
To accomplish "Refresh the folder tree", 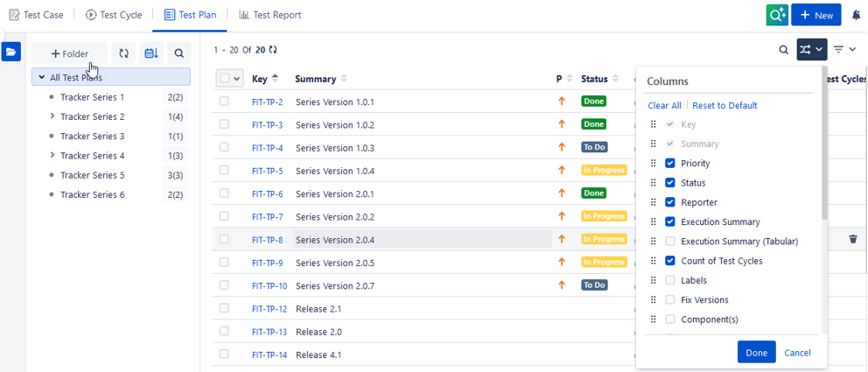I will pos(123,53).
